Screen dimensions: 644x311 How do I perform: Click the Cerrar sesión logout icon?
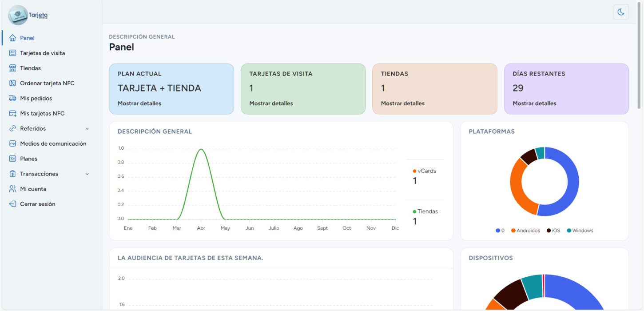(12, 204)
